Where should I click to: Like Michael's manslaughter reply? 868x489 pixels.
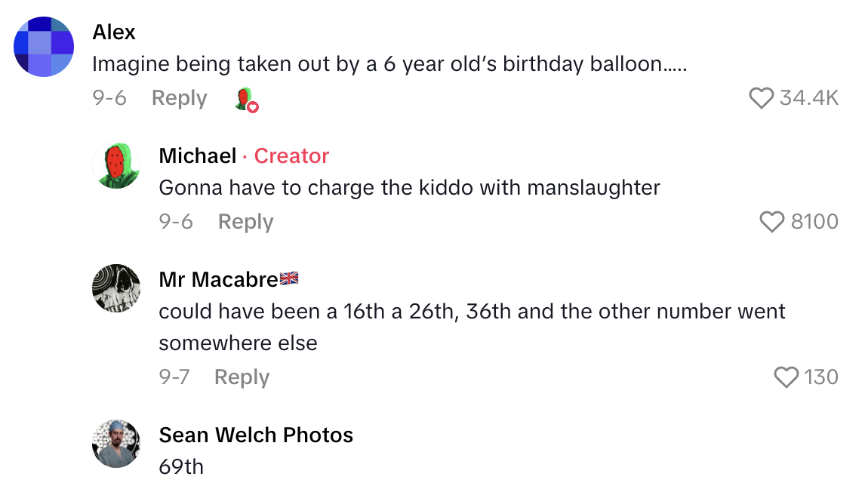click(x=772, y=222)
